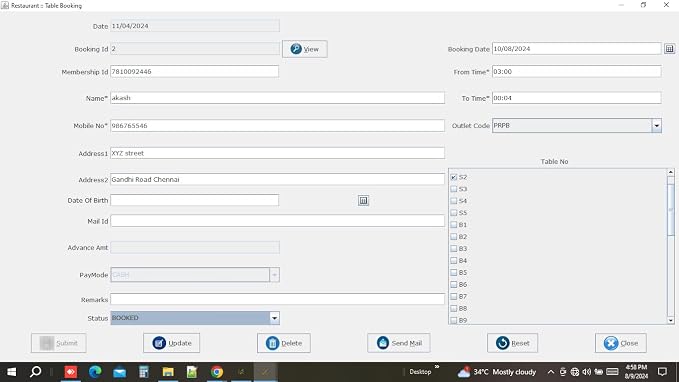Select the Status BOOKED combo box
The width and height of the screenshot is (679, 382).
pos(195,318)
